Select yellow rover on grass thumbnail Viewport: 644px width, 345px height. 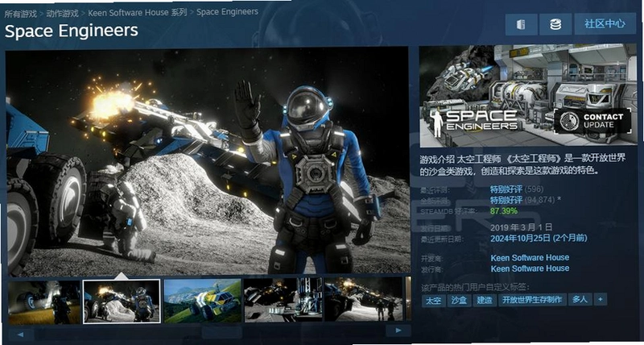coord(202,301)
